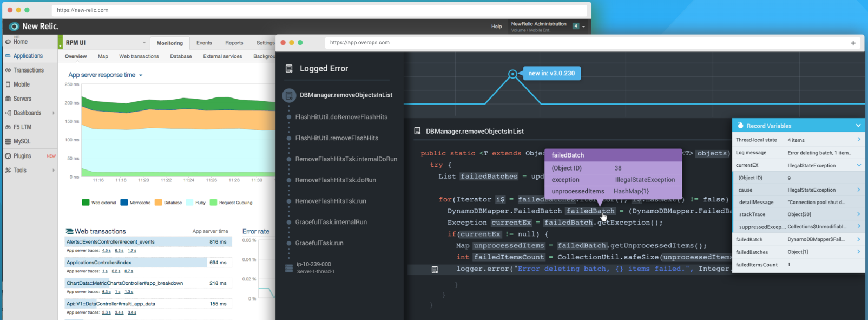
Task: Click Log message variable row
Action: click(799, 153)
